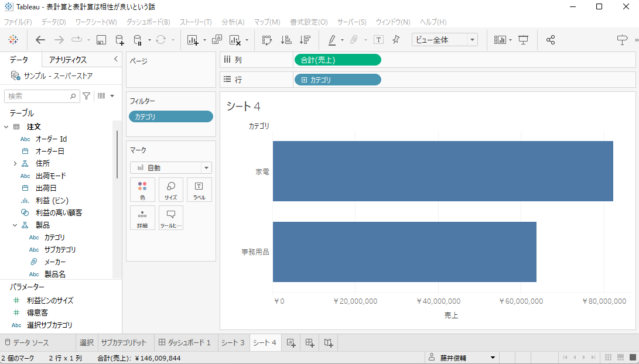Collapse the 製品 folder in data pane
Screen dimensions: 639x364
click(15, 225)
